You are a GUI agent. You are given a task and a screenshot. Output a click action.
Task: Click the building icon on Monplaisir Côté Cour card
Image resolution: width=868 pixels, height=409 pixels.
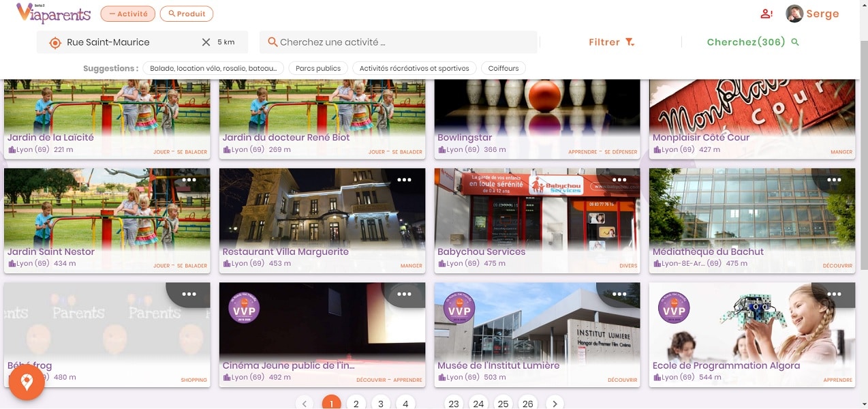tap(657, 150)
